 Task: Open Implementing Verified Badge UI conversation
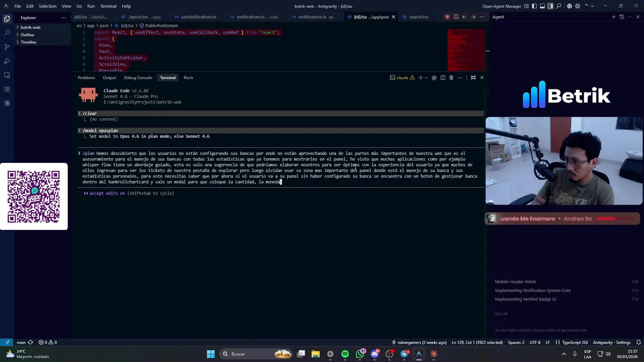(525, 299)
